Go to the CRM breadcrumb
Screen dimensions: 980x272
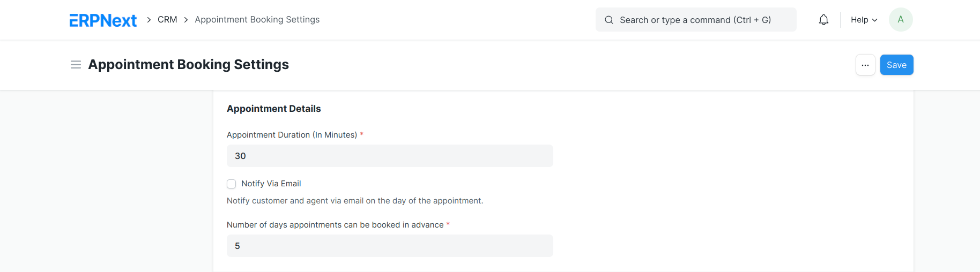pyautogui.click(x=167, y=20)
